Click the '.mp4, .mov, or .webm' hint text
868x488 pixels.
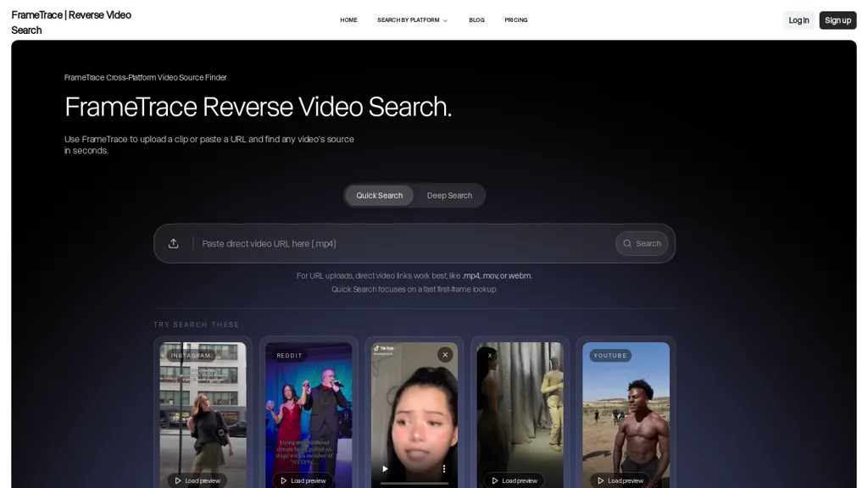[x=497, y=275]
